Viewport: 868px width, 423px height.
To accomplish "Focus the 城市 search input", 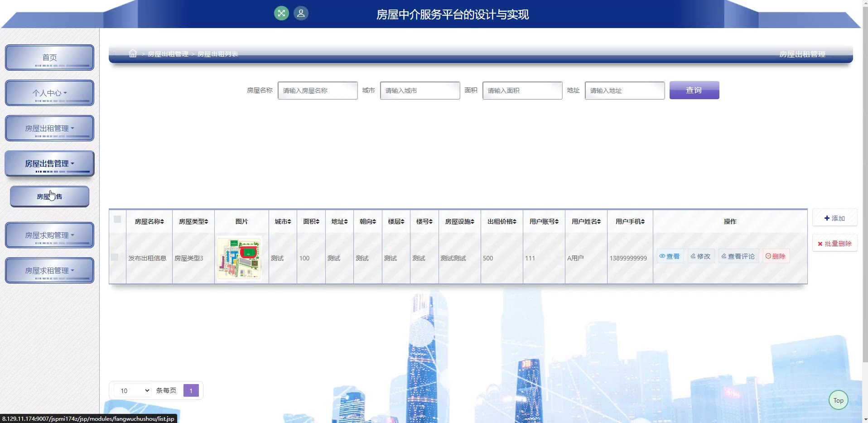I will 420,91.
